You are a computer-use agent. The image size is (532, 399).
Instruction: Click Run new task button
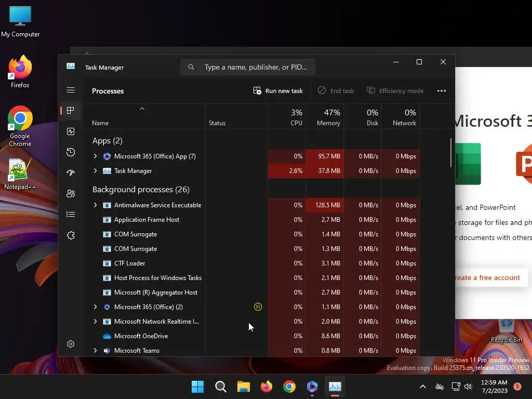278,91
